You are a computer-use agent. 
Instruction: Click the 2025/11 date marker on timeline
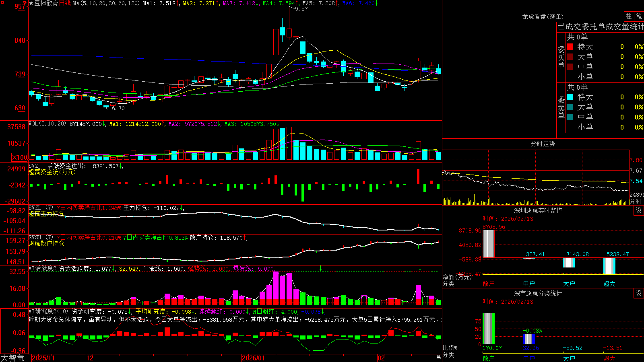pos(43,358)
